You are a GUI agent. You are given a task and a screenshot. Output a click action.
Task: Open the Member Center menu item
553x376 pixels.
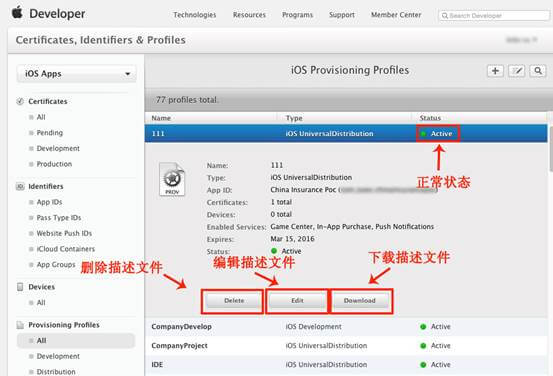click(396, 15)
